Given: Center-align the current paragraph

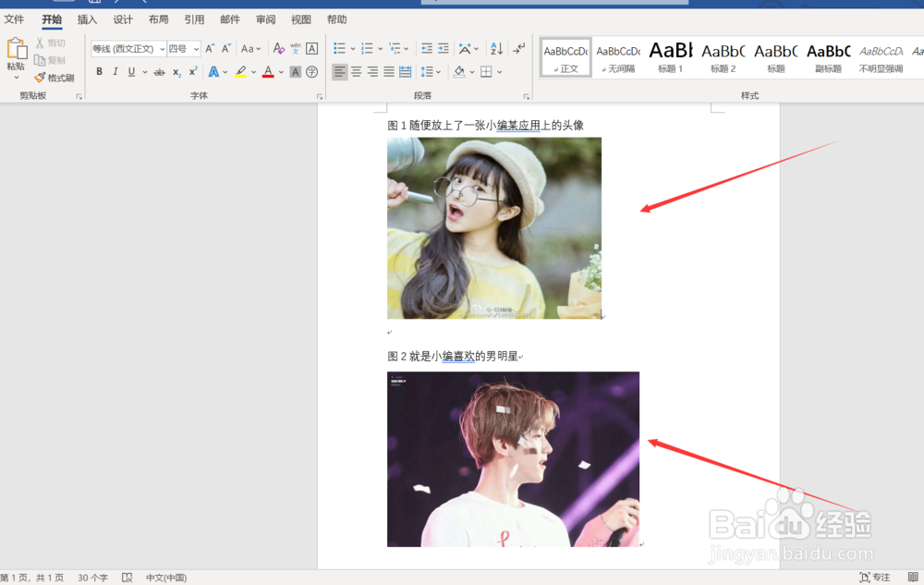Looking at the screenshot, I should coord(357,72).
